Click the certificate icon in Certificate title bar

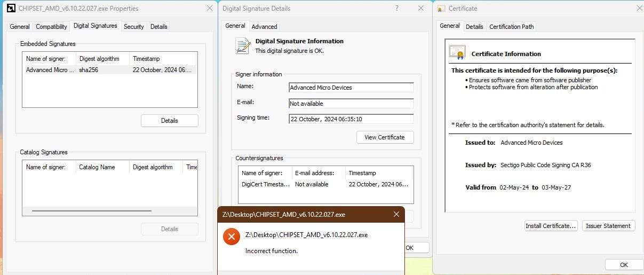click(441, 9)
